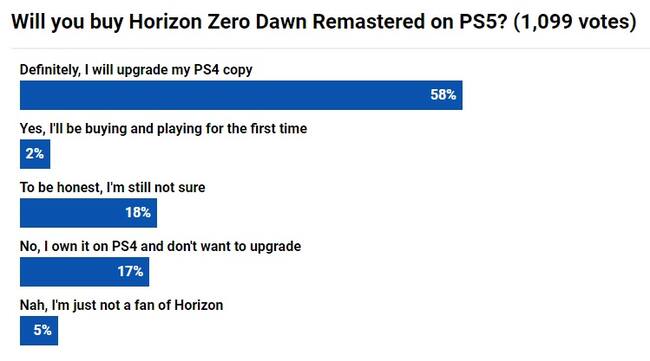Click the 17% result bar
This screenshot has width=650, height=361.
tap(84, 271)
